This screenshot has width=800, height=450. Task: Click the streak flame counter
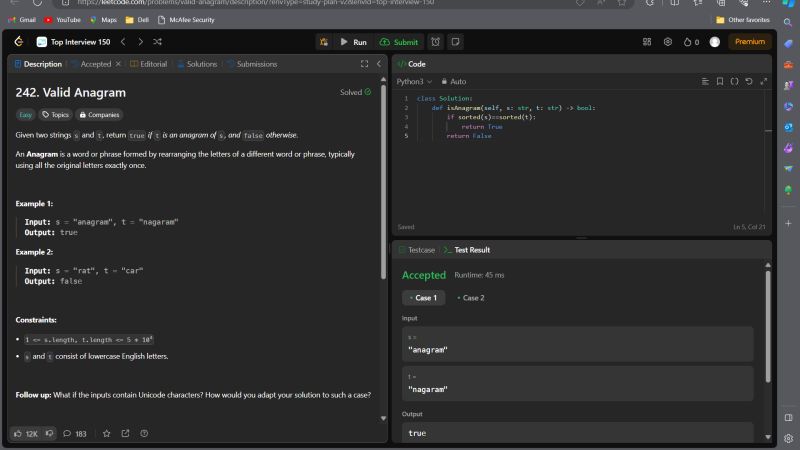(691, 42)
